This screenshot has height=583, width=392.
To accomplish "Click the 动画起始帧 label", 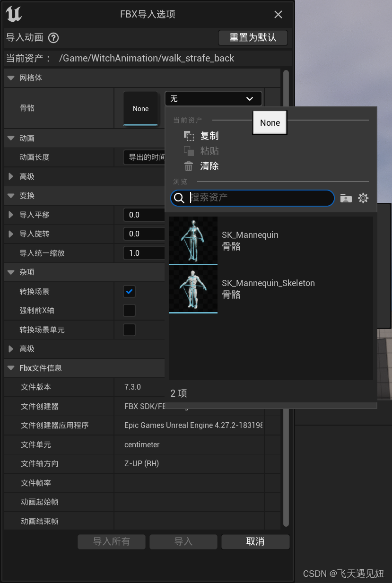I will point(40,502).
